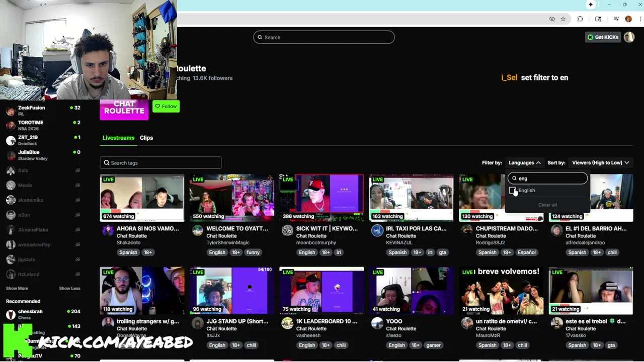Select the 'Español' tag under RodrigoSSJ2
The width and height of the screenshot is (644, 362).
pos(527,252)
